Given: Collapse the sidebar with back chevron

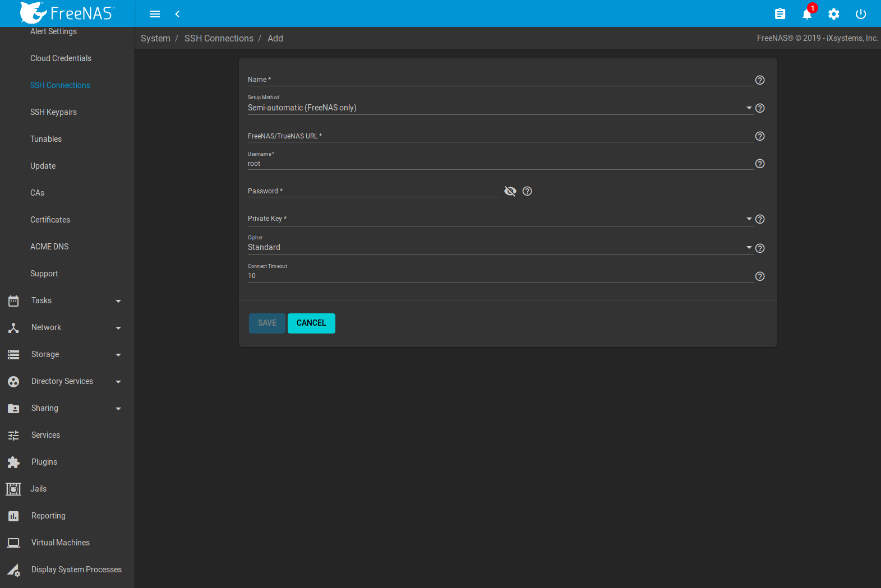Looking at the screenshot, I should pos(177,14).
